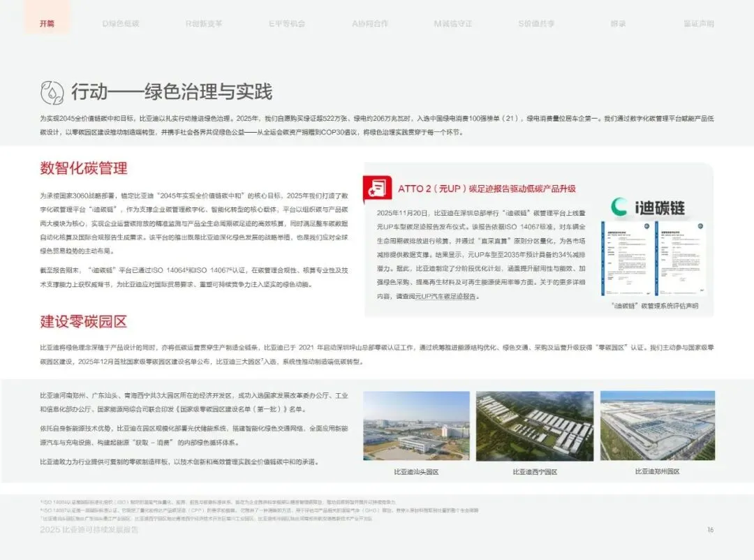Viewport: 754px width, 560px height.
Task: Click the paragraph starting 比亚迪将绿色理念深植于产品设计
Action: point(377,355)
